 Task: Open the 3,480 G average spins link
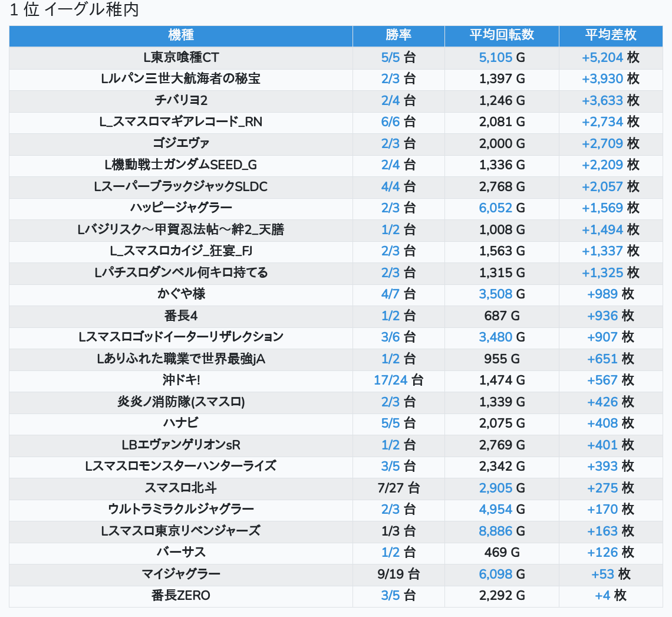(495, 337)
